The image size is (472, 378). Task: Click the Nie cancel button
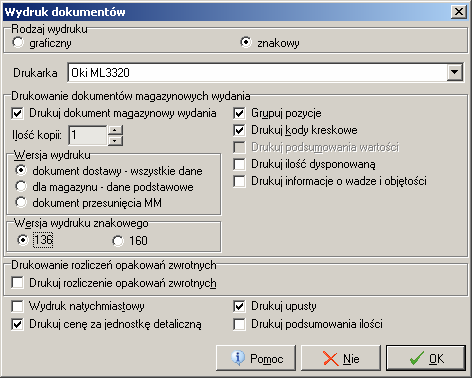[341, 358]
